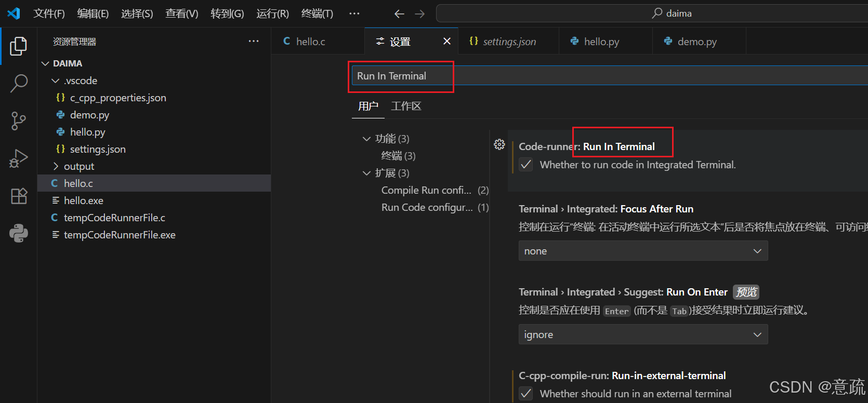Screen dimensions: 868x403
Task: Switch to the hello.c editor tab
Action: [318, 41]
